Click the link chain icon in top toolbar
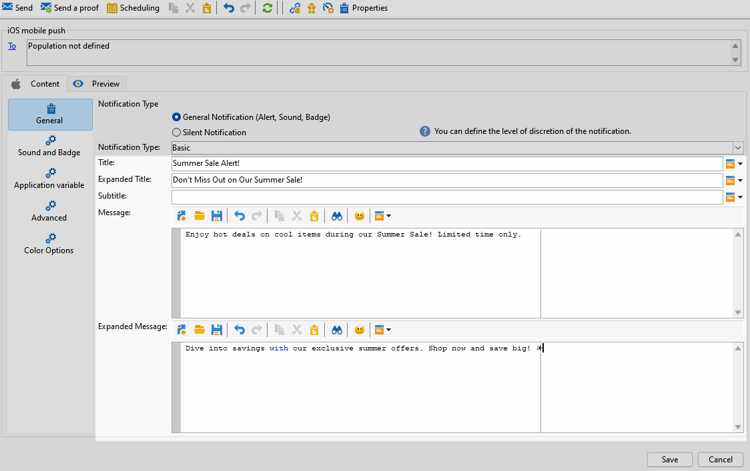 [x=295, y=8]
